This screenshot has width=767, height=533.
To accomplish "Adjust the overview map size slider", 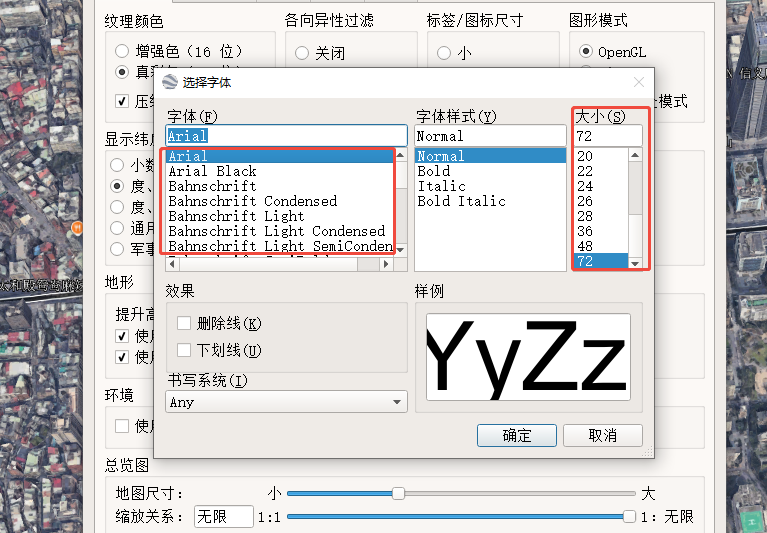I will 399,493.
